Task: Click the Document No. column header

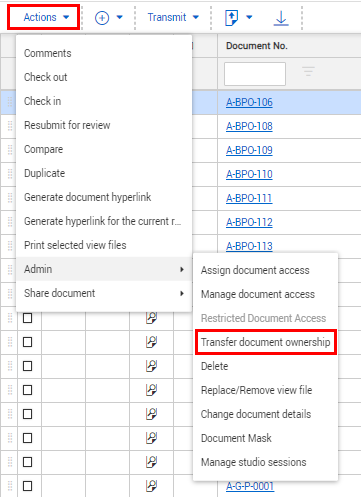Action: (257, 46)
